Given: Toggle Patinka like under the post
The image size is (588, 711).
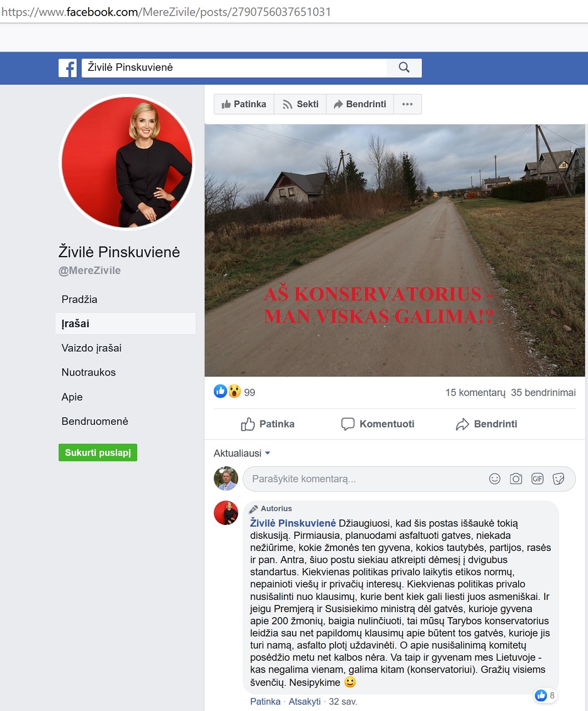Looking at the screenshot, I should (x=268, y=424).
